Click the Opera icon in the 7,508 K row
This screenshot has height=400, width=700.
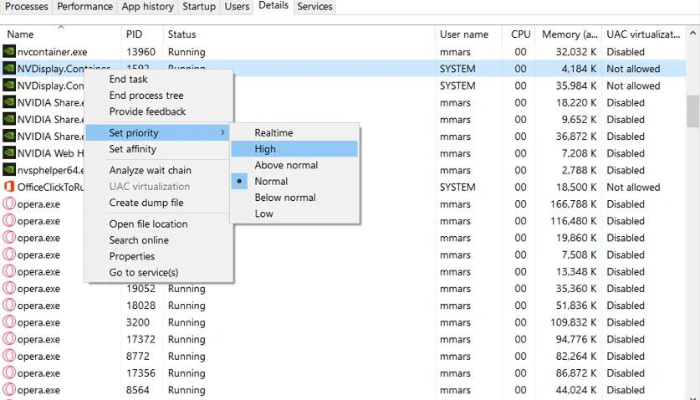[9, 254]
